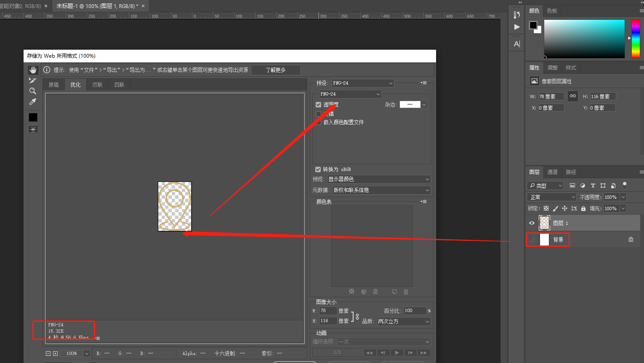The width and height of the screenshot is (644, 363).
Task: Lock image pixels brush icon
Action: coord(555,208)
